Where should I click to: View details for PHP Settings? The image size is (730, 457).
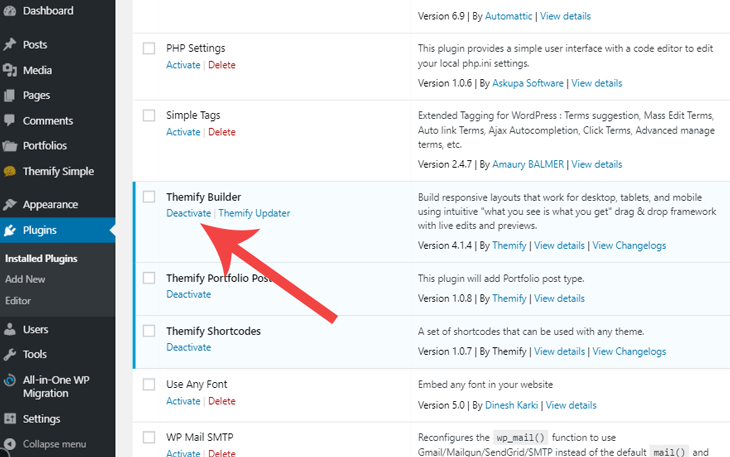[x=597, y=83]
